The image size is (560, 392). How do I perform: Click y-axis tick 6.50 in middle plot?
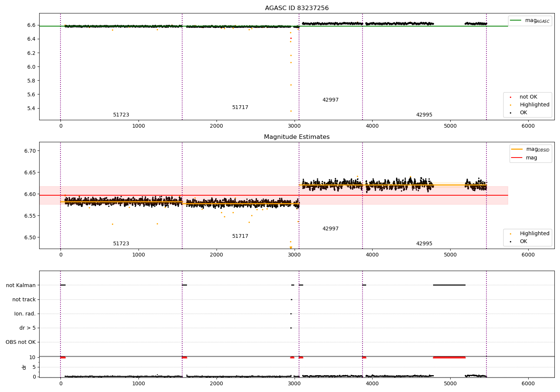pyautogui.click(x=30, y=237)
